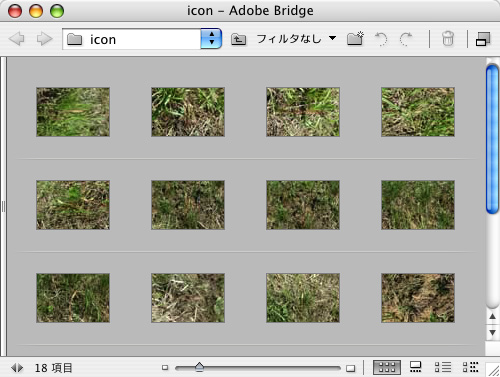Switch to versions and alternates view
This screenshot has width=500, height=377.
point(470,367)
